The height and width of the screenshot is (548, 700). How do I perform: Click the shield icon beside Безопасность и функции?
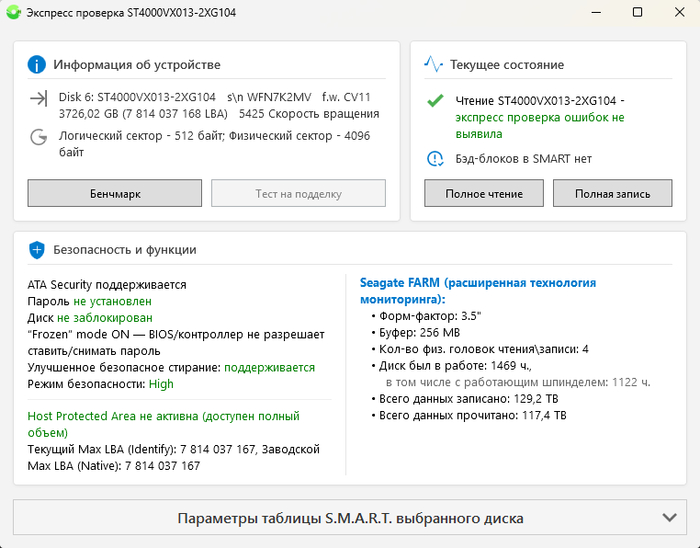coord(37,249)
